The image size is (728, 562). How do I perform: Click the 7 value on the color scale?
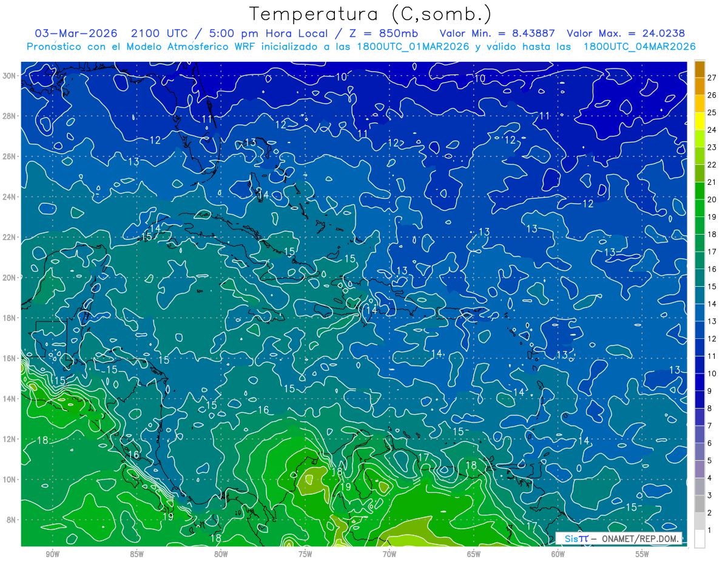[710, 426]
